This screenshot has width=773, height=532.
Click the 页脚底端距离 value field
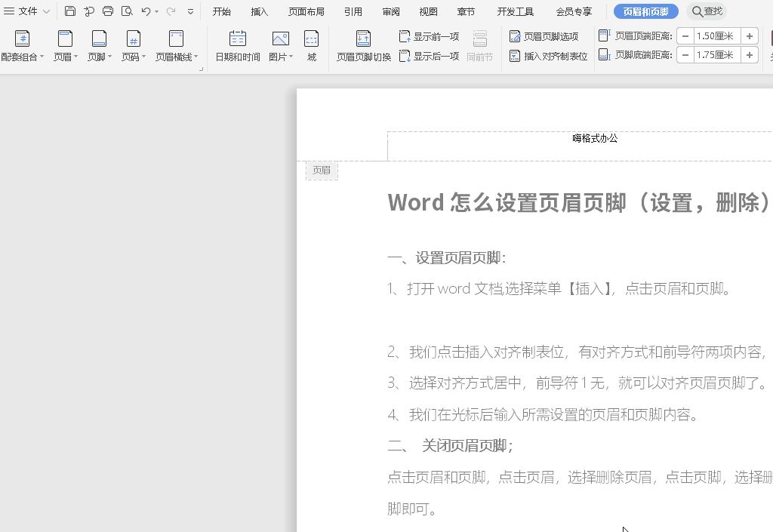[716, 55]
